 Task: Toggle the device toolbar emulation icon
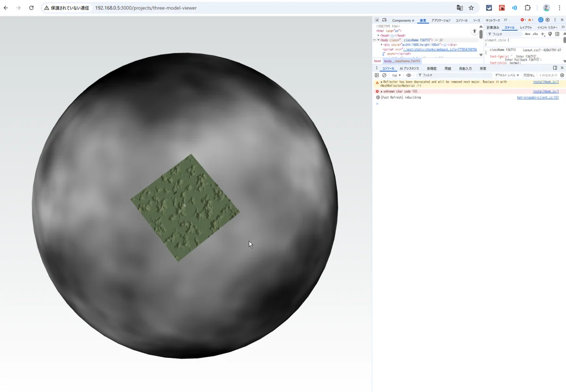pos(384,20)
